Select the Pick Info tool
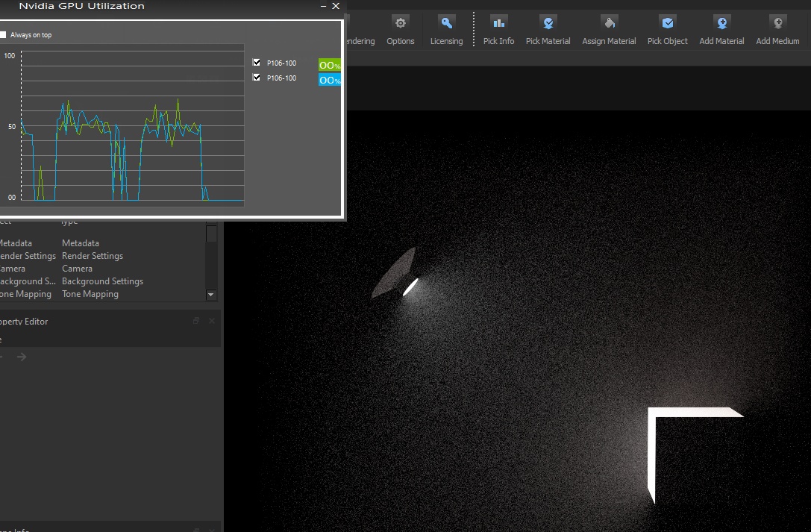This screenshot has width=811, height=532. pyautogui.click(x=498, y=31)
